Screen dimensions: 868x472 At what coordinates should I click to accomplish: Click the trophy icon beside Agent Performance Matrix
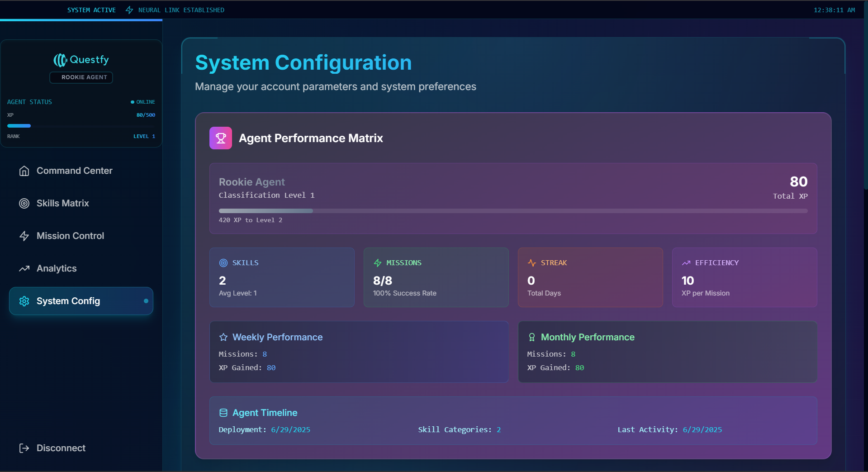(221, 138)
